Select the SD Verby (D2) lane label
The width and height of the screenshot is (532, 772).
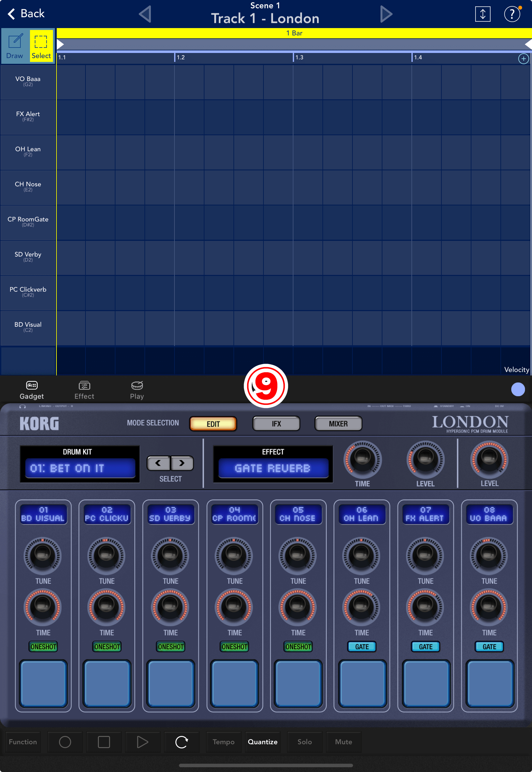coord(28,257)
